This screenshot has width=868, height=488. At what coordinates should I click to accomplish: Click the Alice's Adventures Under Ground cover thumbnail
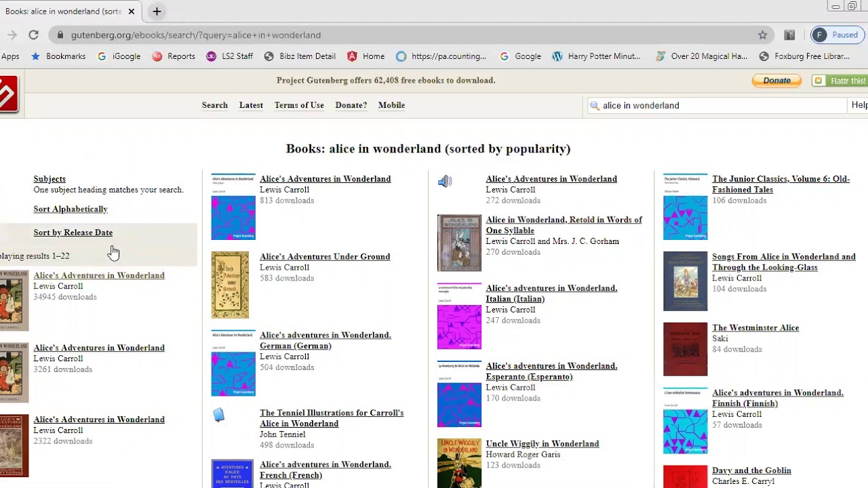point(230,285)
